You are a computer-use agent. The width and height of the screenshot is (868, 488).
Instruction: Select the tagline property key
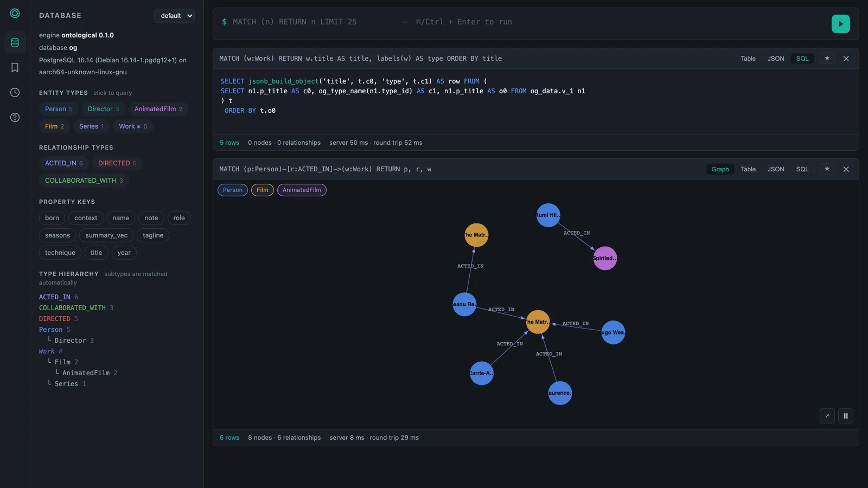pyautogui.click(x=153, y=235)
